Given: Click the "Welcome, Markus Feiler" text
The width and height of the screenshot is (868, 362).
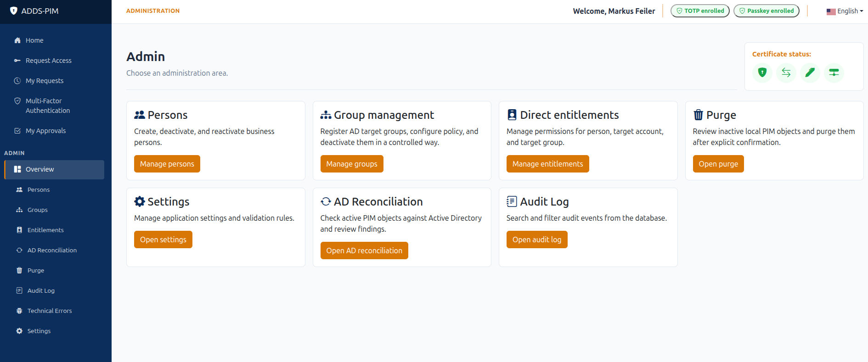Looking at the screenshot, I should 614,11.
